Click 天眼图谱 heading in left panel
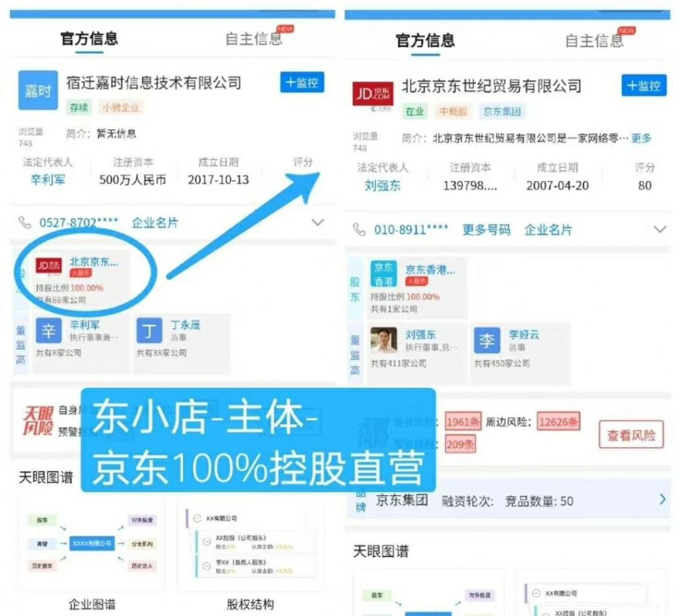Viewport: 679px width, 616px height. click(46, 477)
